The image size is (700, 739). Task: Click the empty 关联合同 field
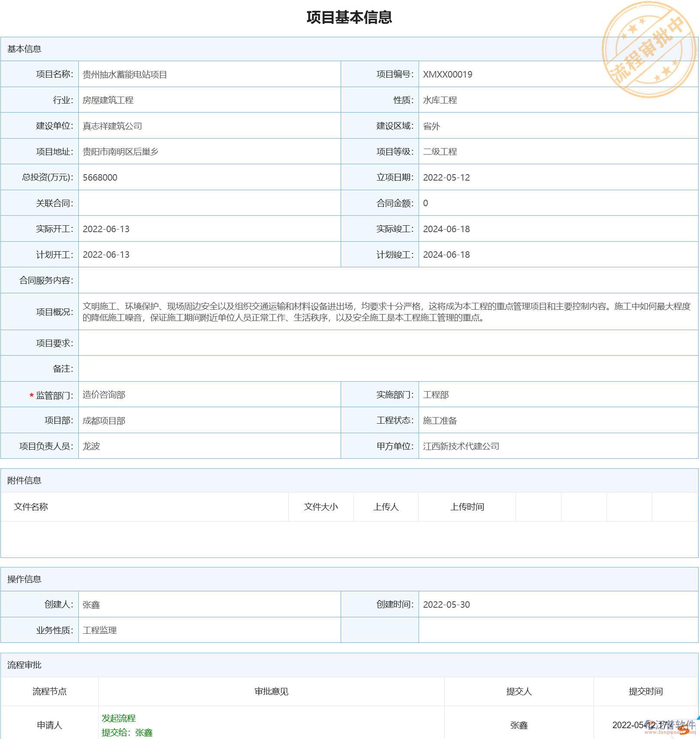point(208,203)
